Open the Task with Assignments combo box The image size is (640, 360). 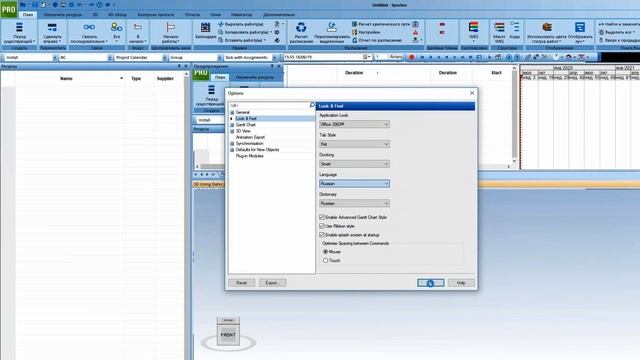250,58
